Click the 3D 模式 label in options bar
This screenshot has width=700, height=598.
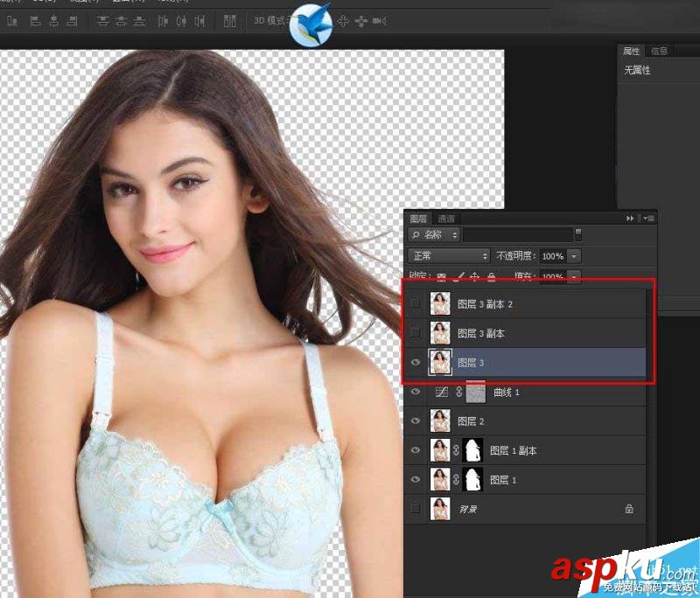[x=270, y=21]
